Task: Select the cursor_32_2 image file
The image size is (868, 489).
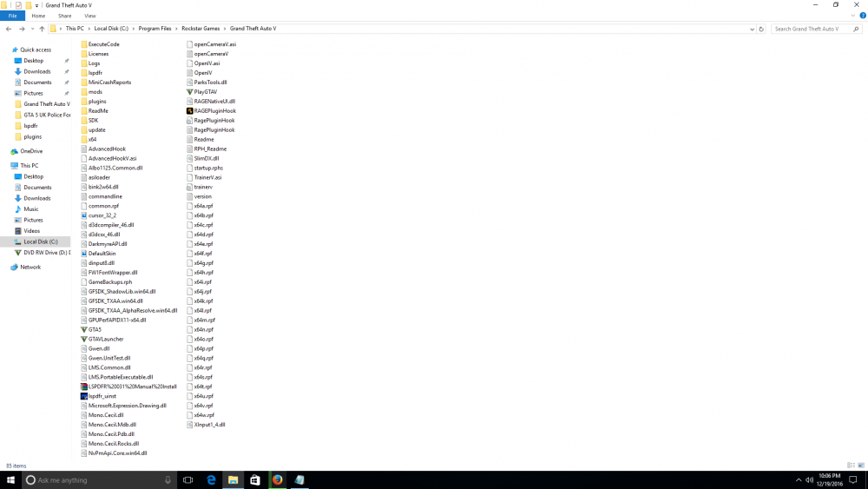Action: point(99,215)
